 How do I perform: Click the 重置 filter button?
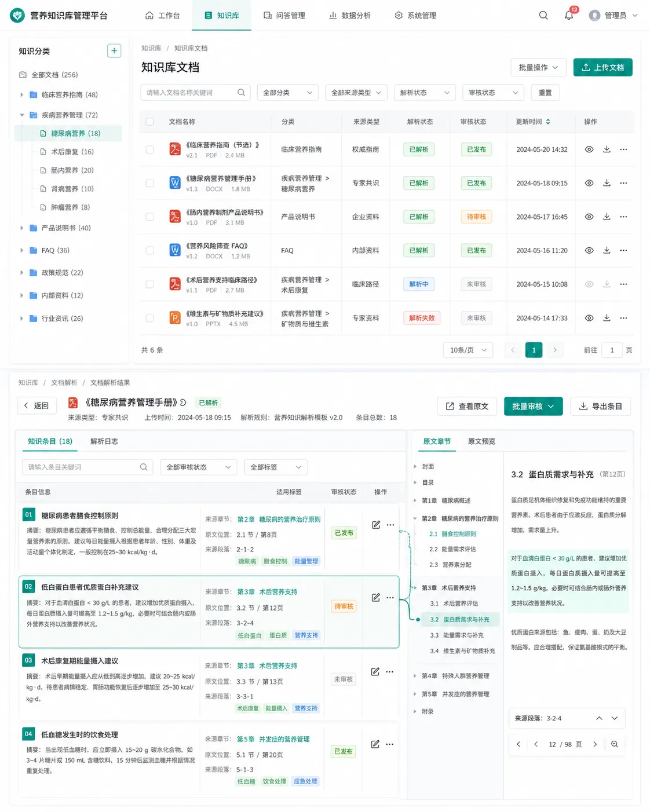click(x=545, y=93)
